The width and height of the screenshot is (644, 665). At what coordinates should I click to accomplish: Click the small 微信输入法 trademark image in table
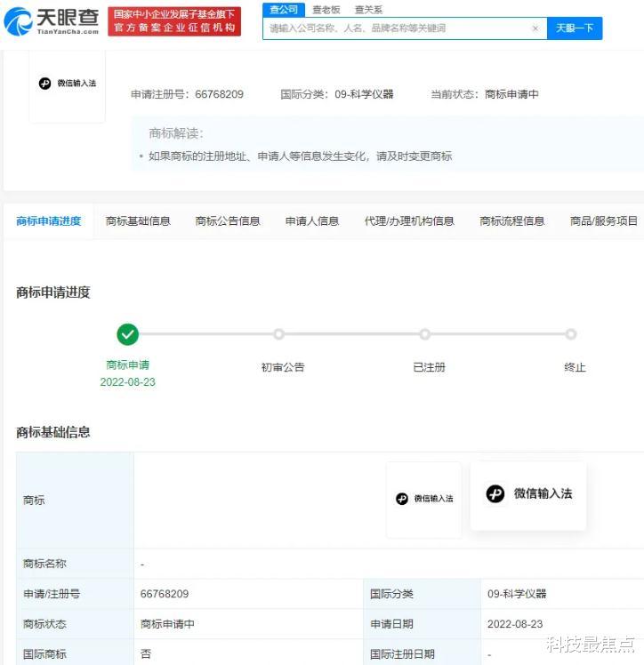click(423, 499)
